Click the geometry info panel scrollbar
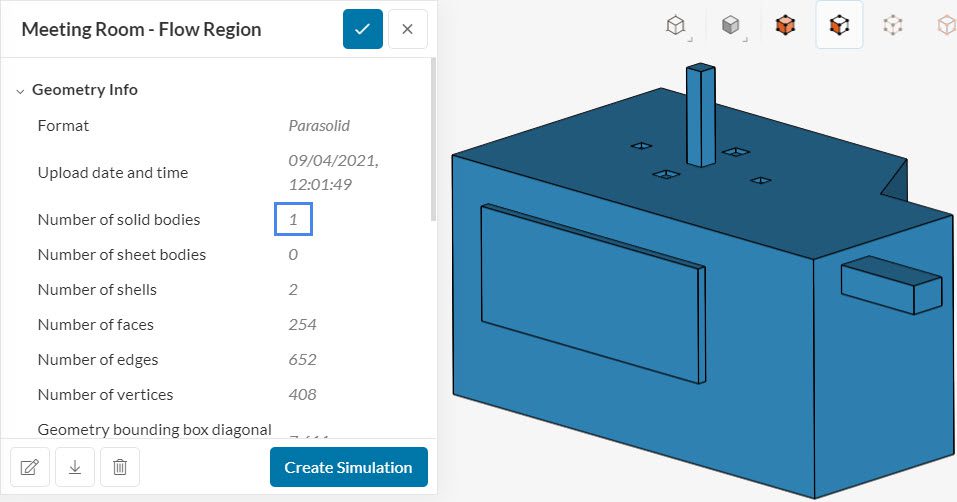 point(433,140)
